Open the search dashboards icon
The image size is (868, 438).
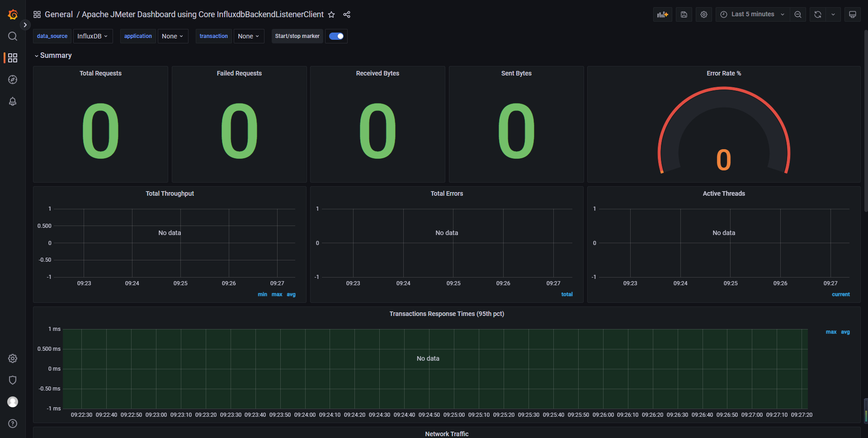(x=13, y=36)
